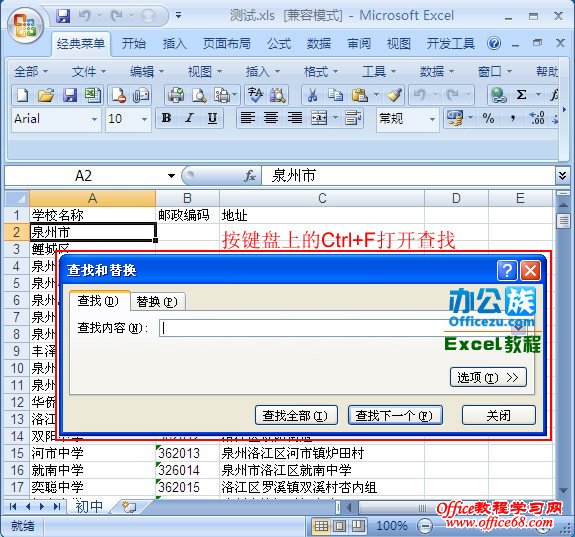Copy selection with the Copy icon
Image resolution: width=575 pixels, height=537 pixels.
(x=336, y=95)
